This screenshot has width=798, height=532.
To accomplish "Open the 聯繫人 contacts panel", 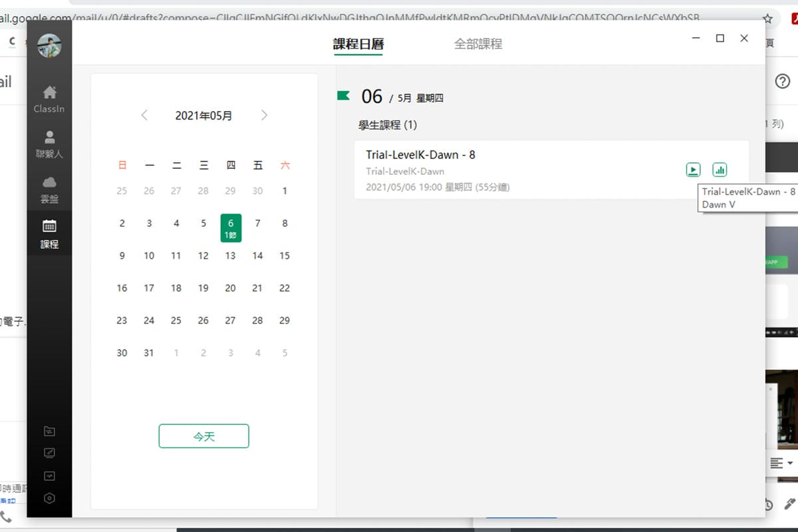I will coord(49,143).
